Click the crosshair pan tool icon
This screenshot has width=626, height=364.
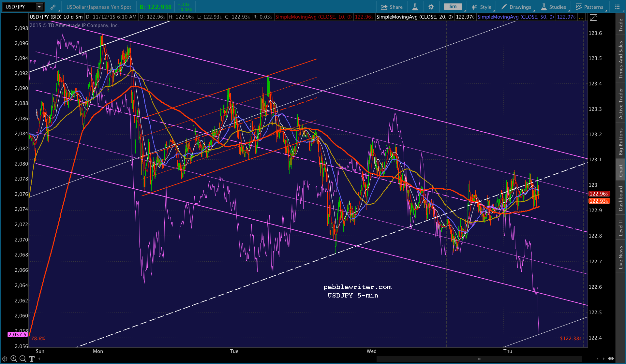click(5, 359)
